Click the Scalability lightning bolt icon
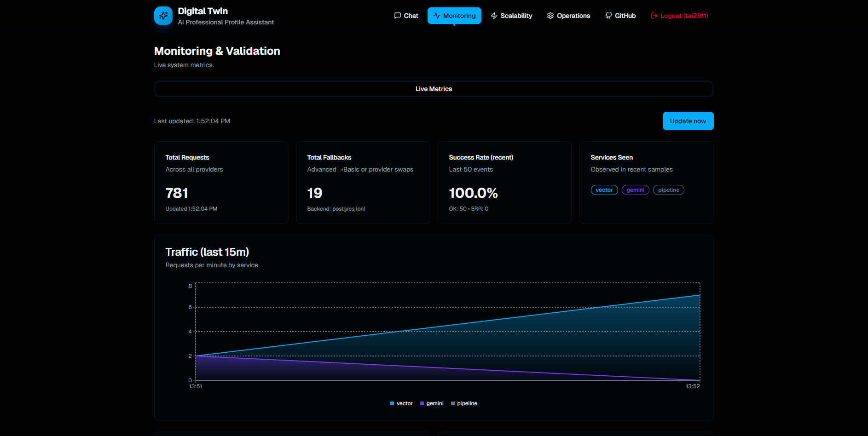 tap(494, 16)
